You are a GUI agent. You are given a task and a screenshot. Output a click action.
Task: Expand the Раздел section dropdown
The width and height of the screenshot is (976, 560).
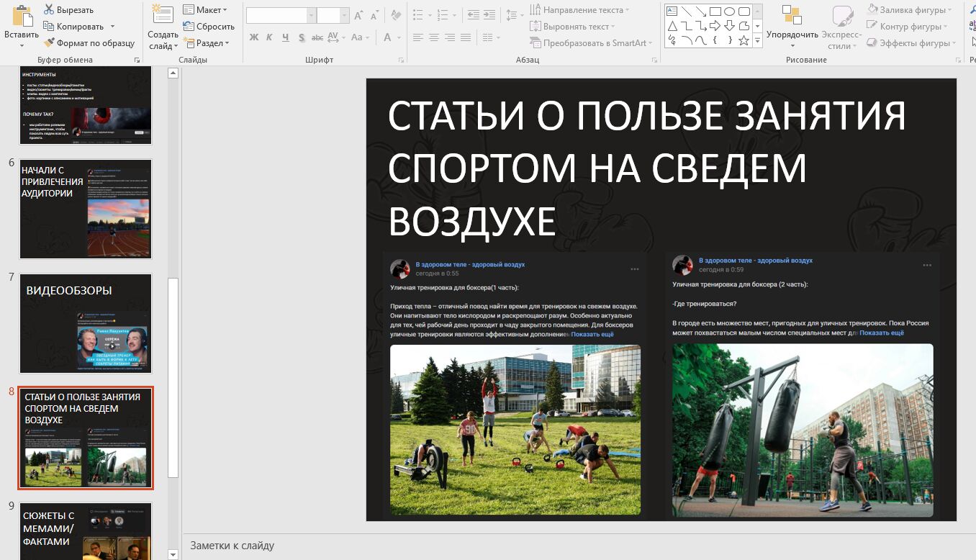pos(206,43)
